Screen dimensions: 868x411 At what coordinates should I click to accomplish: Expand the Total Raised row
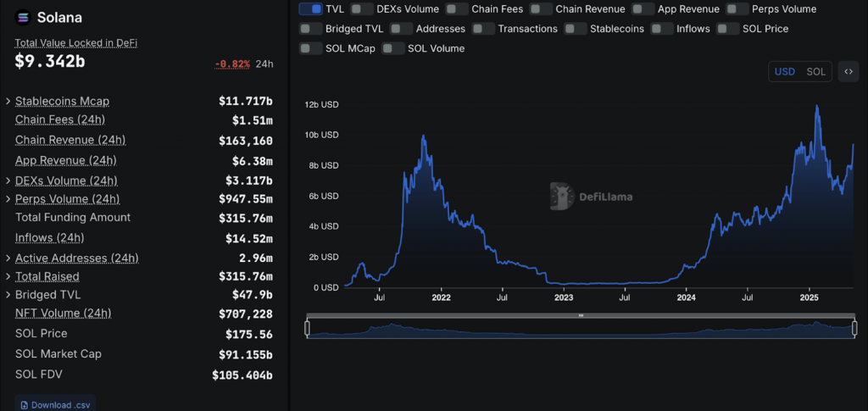tap(8, 276)
